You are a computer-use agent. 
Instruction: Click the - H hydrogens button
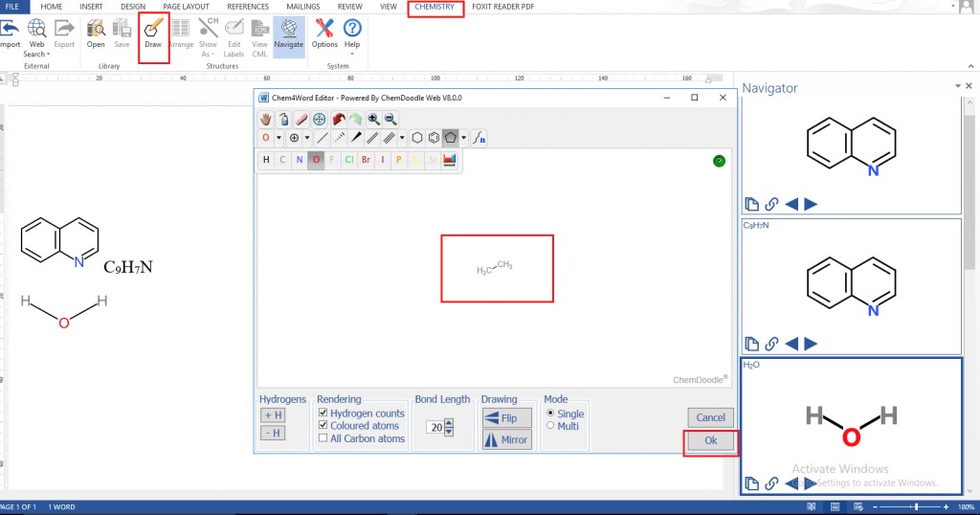point(273,433)
